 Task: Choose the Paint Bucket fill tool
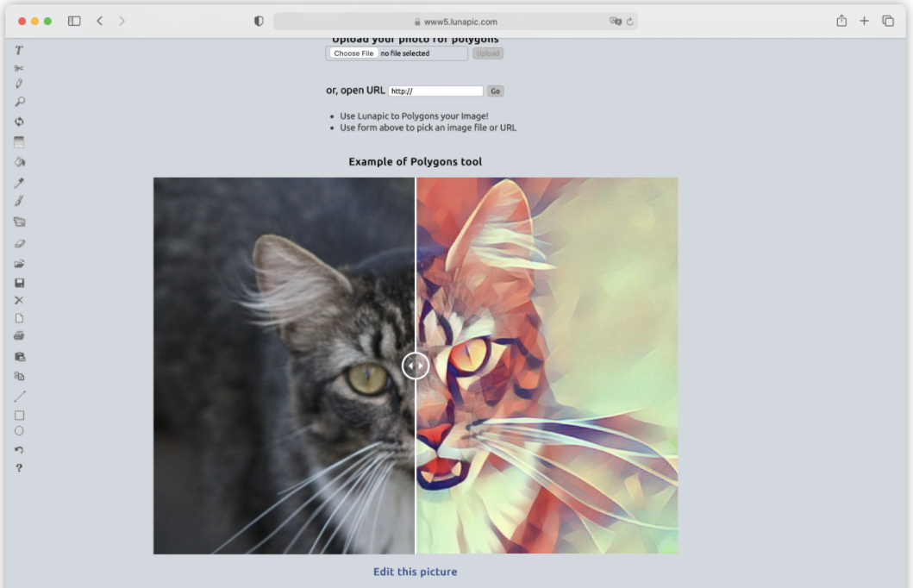tap(19, 161)
